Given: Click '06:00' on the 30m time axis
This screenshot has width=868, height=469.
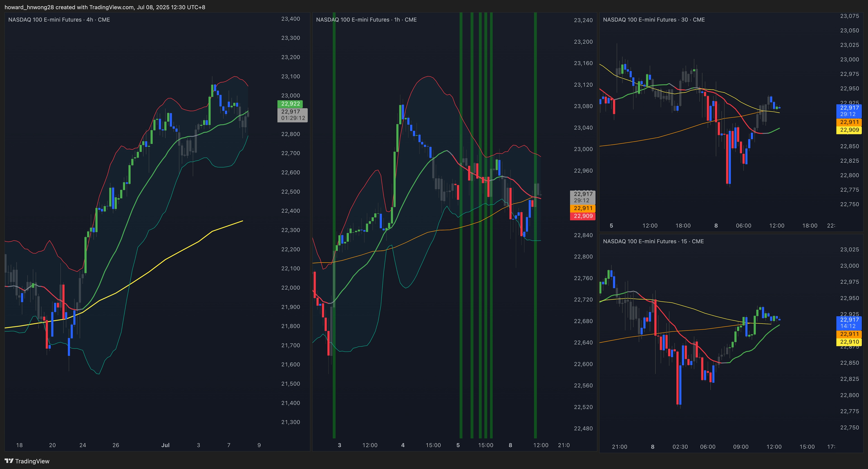Looking at the screenshot, I should pos(743,225).
